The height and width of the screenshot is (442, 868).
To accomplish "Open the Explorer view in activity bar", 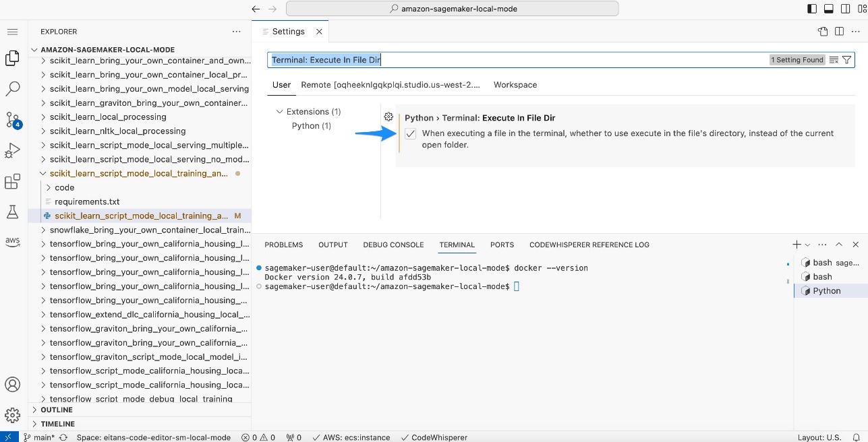I will tap(12, 59).
